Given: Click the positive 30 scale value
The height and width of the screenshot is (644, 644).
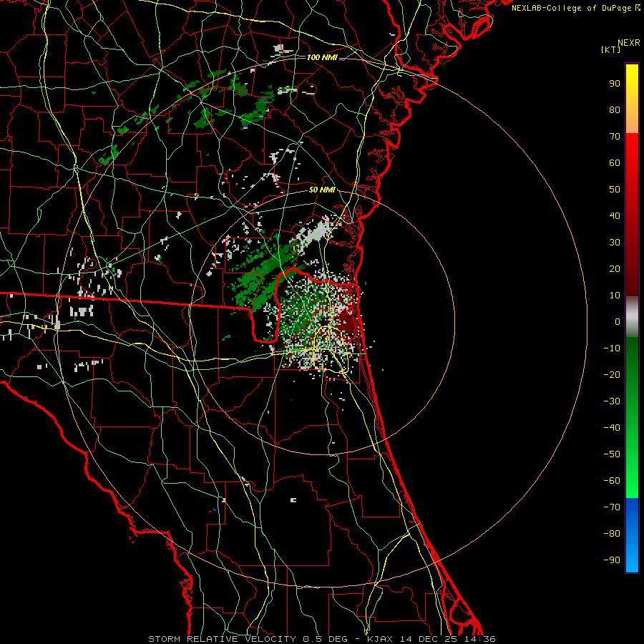Looking at the screenshot, I should click(x=615, y=243).
